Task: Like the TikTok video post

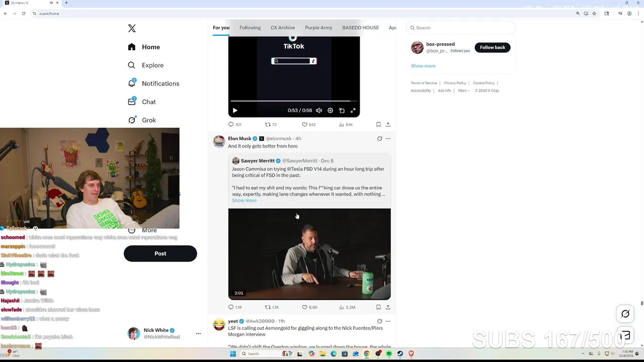Action: (x=308, y=124)
